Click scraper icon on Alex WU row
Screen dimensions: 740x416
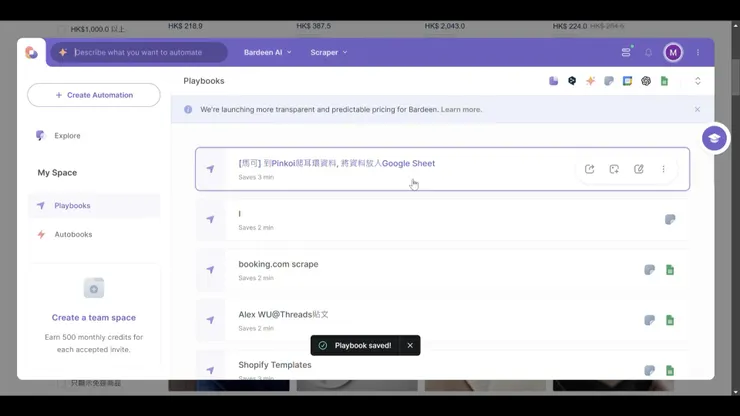click(x=649, y=320)
